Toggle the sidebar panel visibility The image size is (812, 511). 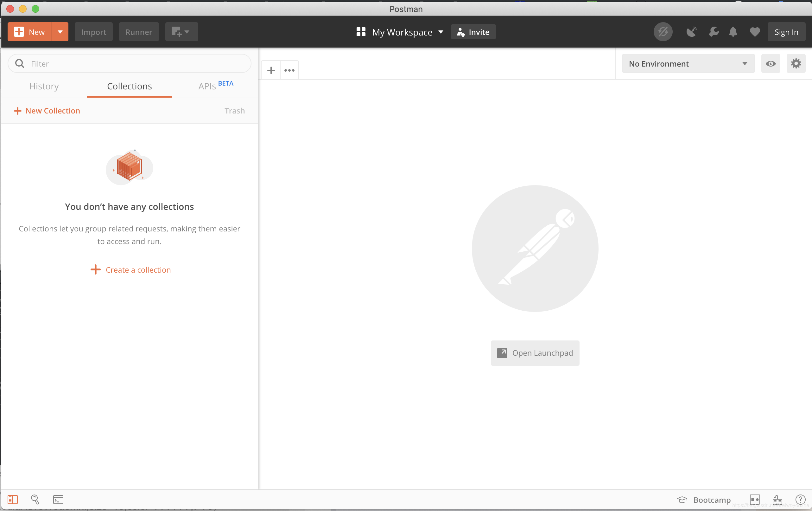click(x=12, y=499)
